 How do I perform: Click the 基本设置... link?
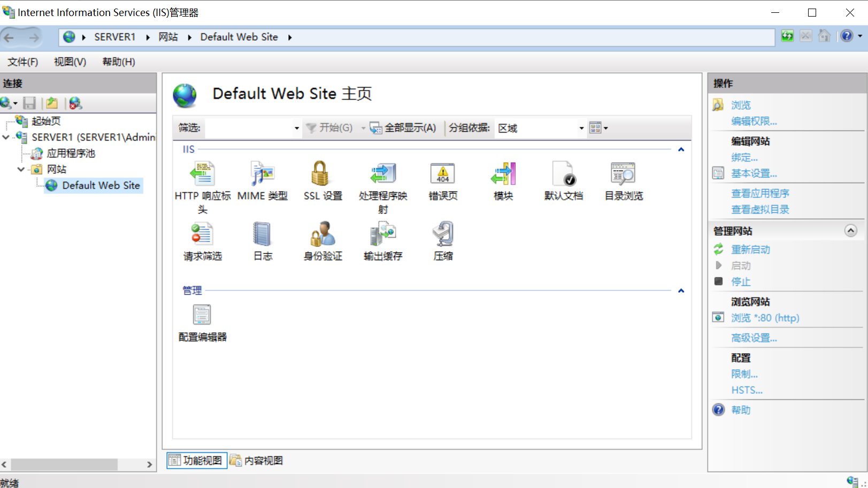point(754,174)
